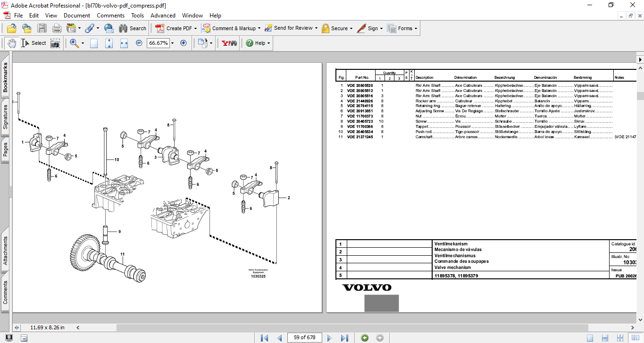Click the zoom out minus button
Image resolution: width=644 pixels, height=343 pixels.
coord(139,43)
